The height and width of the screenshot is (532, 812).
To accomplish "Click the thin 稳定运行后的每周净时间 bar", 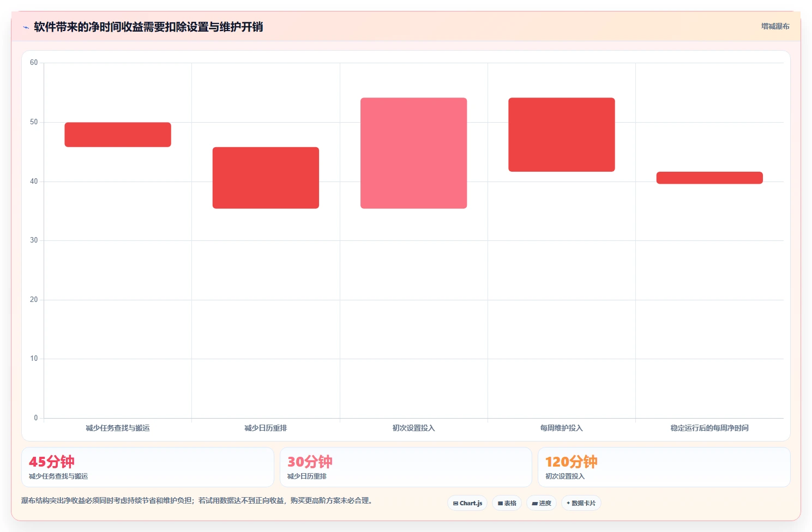I will click(x=709, y=178).
